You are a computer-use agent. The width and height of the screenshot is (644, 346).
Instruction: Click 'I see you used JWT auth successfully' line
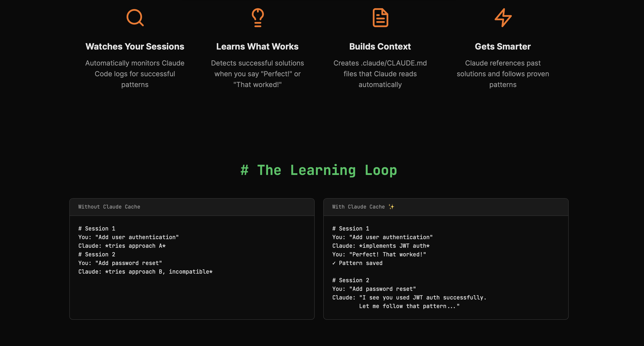pos(410,298)
